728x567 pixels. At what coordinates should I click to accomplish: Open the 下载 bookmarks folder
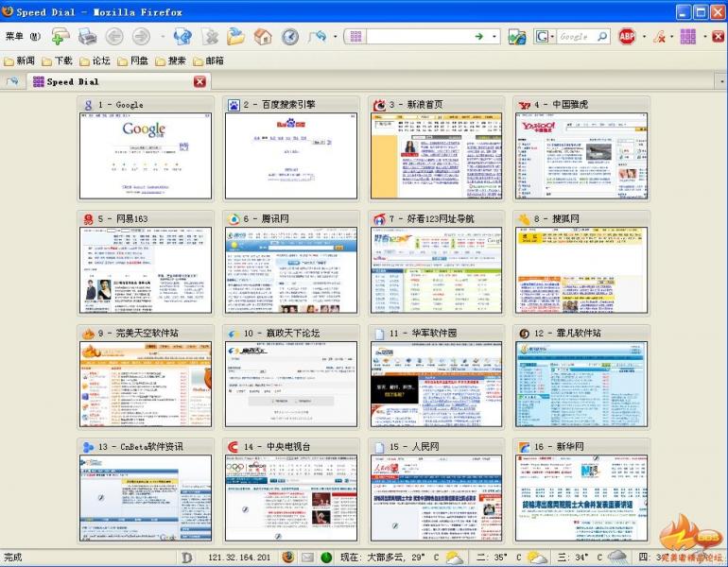(x=57, y=60)
